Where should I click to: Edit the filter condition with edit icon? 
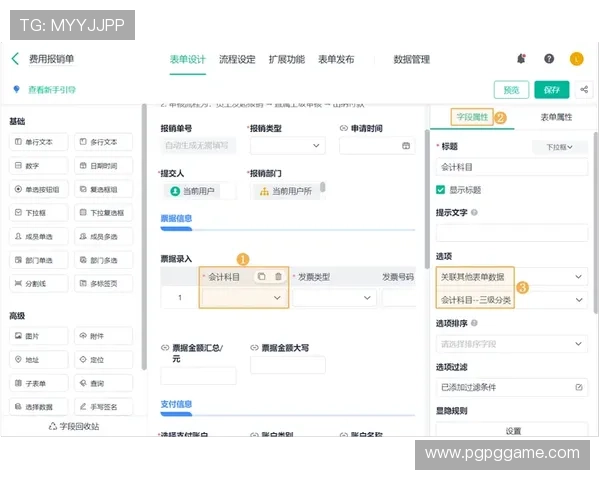[579, 387]
